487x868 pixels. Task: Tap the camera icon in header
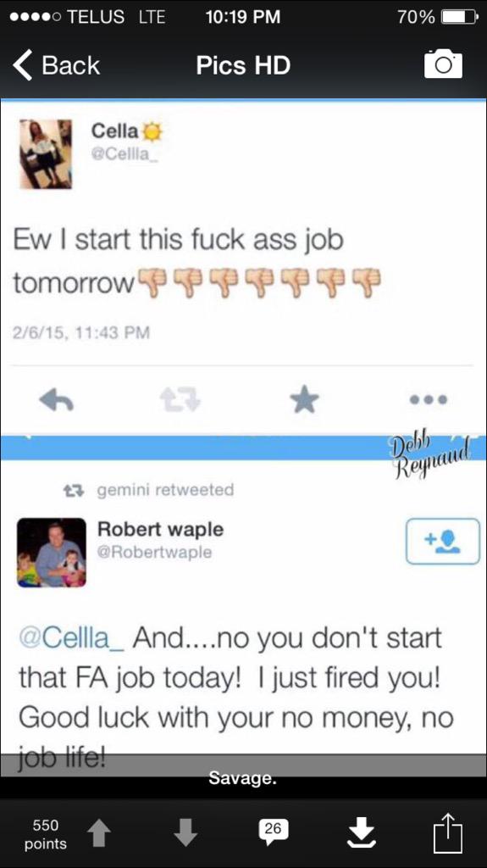pyautogui.click(x=443, y=64)
